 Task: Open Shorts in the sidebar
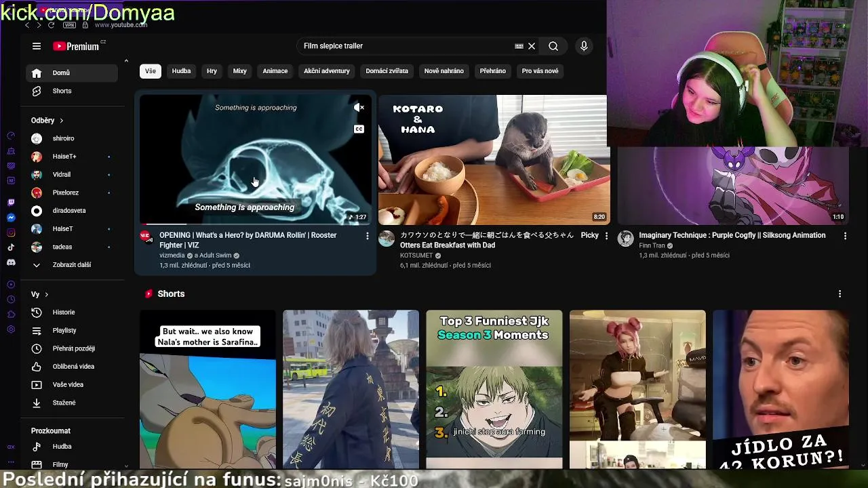(72, 91)
